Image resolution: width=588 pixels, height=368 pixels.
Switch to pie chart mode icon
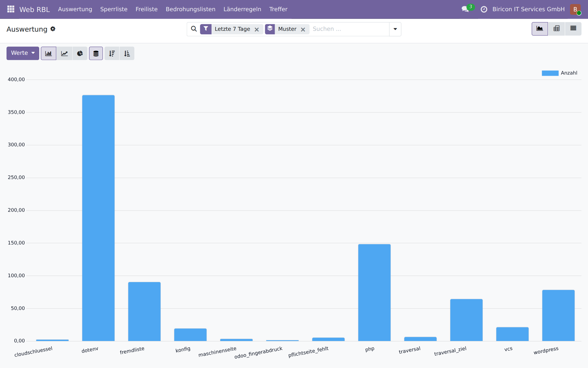pyautogui.click(x=80, y=53)
